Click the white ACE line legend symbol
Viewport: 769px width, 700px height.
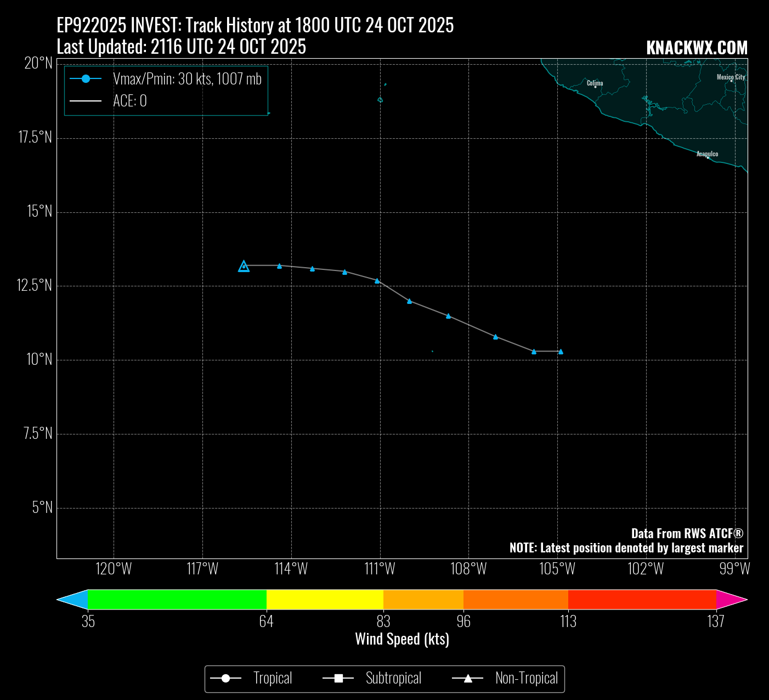(86, 101)
